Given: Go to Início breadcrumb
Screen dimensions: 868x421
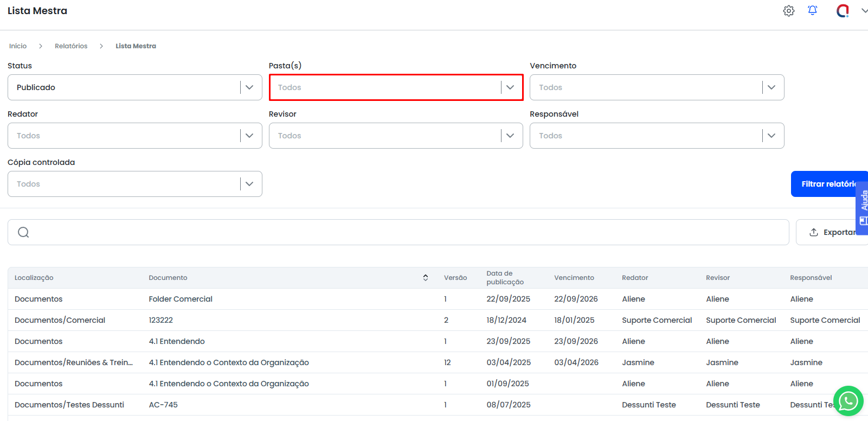Looking at the screenshot, I should click(18, 46).
